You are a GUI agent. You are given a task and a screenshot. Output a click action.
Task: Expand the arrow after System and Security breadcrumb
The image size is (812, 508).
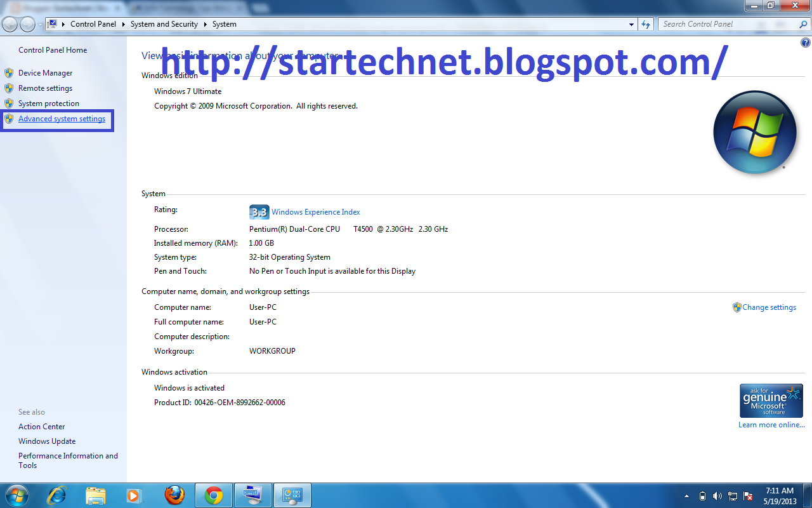pos(206,24)
